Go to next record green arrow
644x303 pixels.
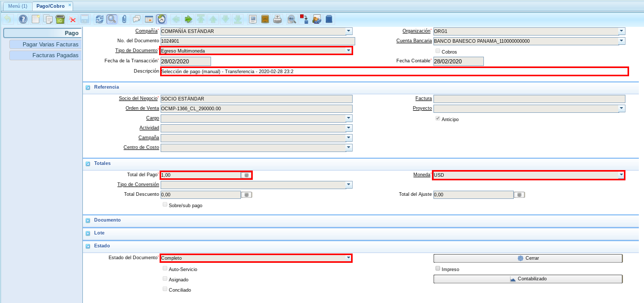(x=188, y=19)
